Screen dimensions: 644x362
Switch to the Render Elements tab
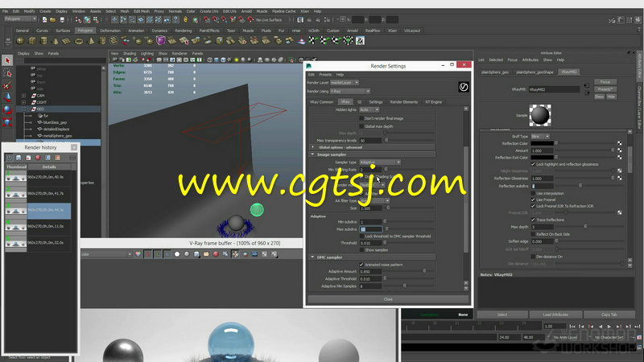tap(404, 102)
